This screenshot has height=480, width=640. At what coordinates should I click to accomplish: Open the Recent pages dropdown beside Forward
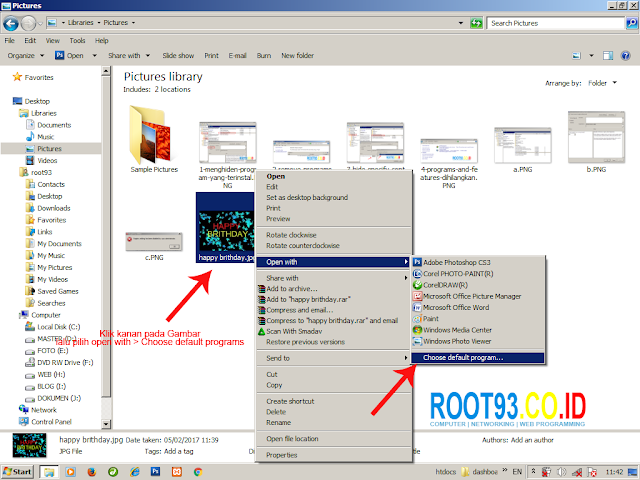tap(40, 24)
